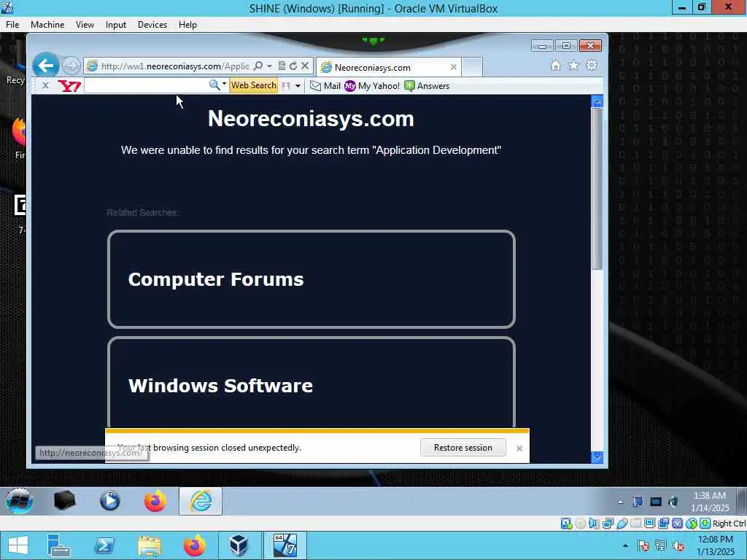Click guest network tray icon
The width and height of the screenshot is (747, 560).
point(656,502)
